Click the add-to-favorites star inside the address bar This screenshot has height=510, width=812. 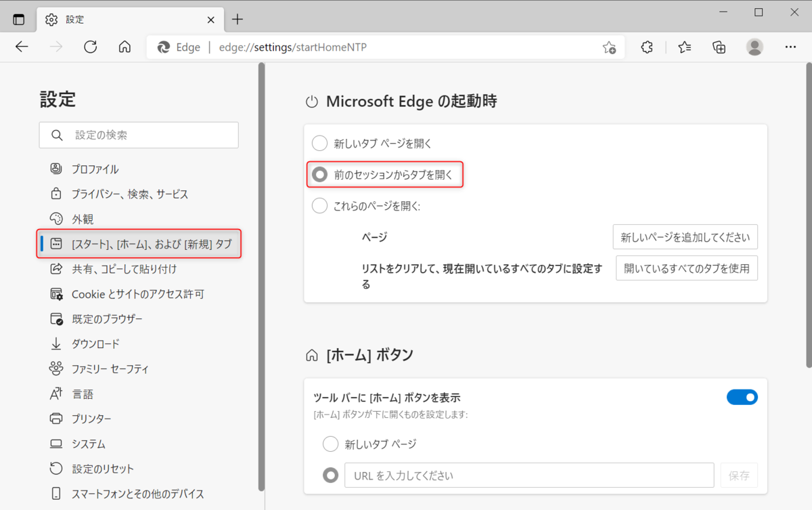point(608,47)
